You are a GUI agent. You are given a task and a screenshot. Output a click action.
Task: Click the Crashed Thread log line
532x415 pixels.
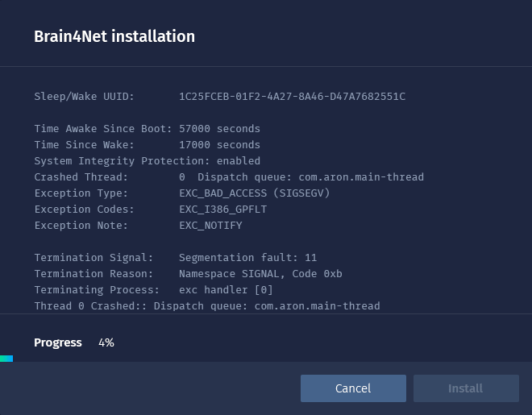click(228, 177)
